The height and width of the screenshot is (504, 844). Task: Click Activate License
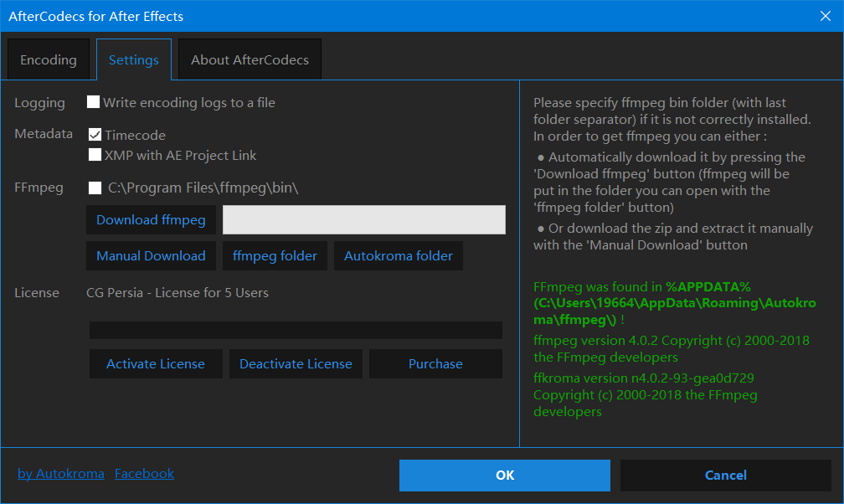coord(156,364)
